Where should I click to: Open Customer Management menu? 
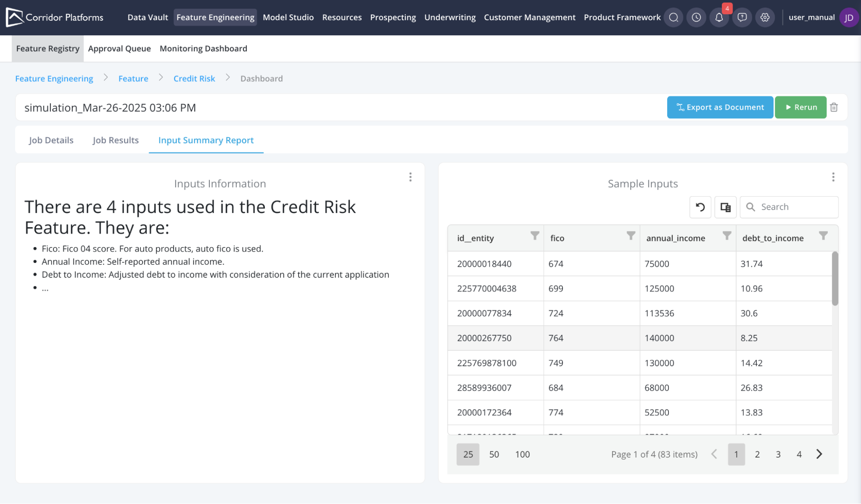pos(530,17)
